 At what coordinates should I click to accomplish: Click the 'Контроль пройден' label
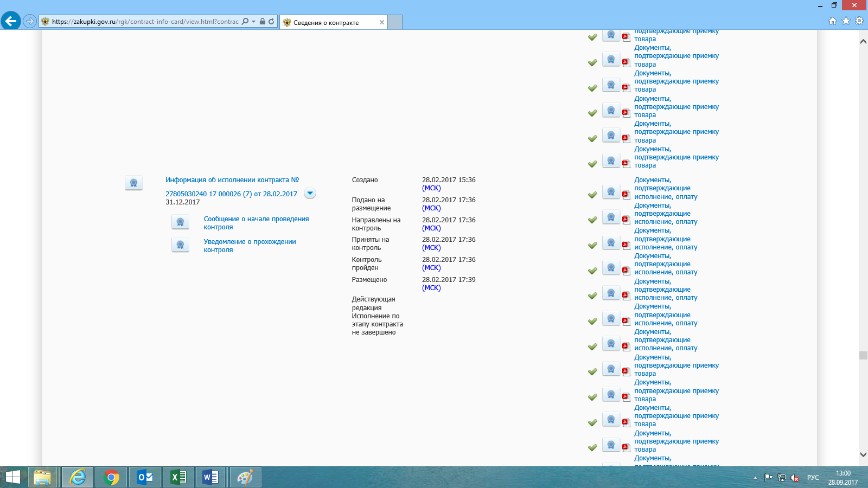click(367, 264)
